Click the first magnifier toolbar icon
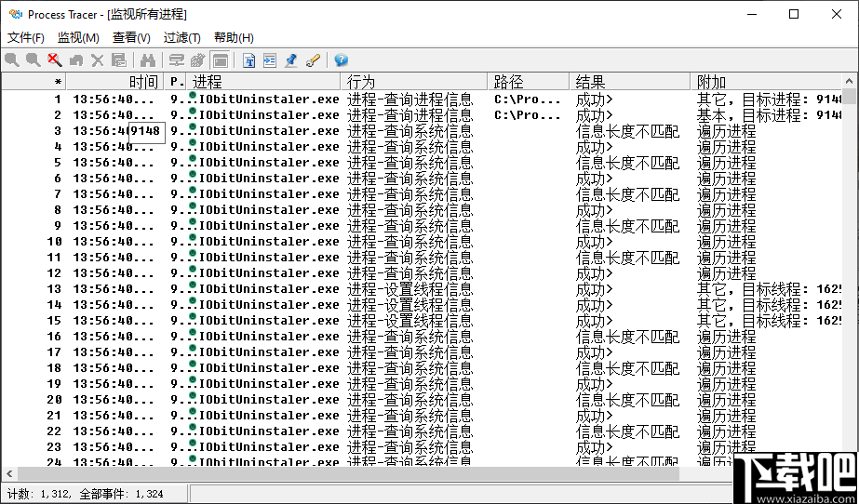 point(11,60)
